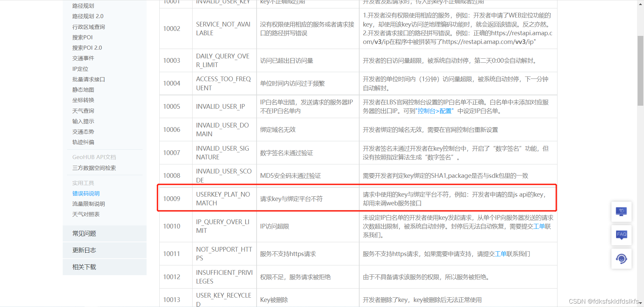The width and height of the screenshot is (644, 307).
Task: Open the online consultation chat icon
Action: 621,211
